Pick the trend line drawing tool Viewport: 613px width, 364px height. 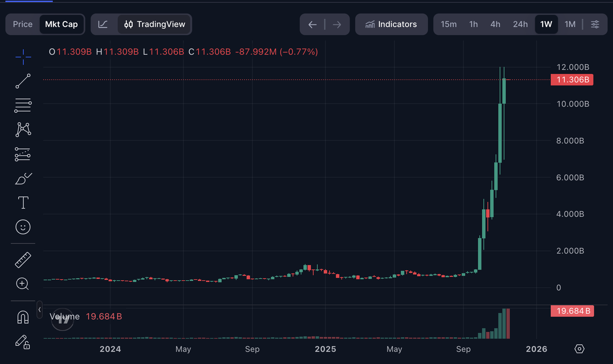pos(23,81)
